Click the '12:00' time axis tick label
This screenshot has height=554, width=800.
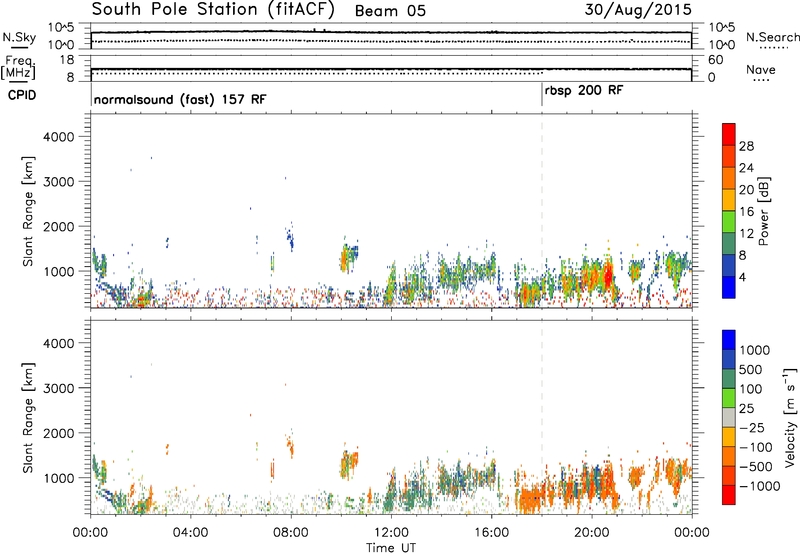pos(391,533)
